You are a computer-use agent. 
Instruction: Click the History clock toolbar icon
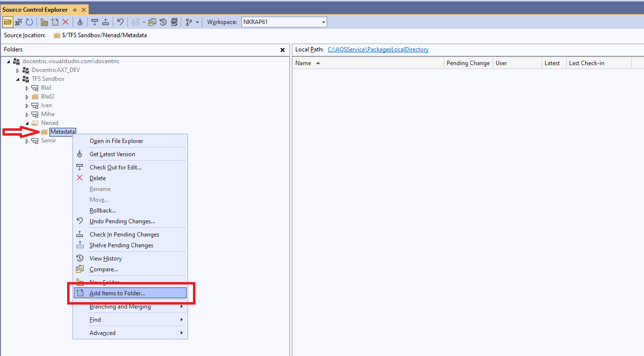163,22
